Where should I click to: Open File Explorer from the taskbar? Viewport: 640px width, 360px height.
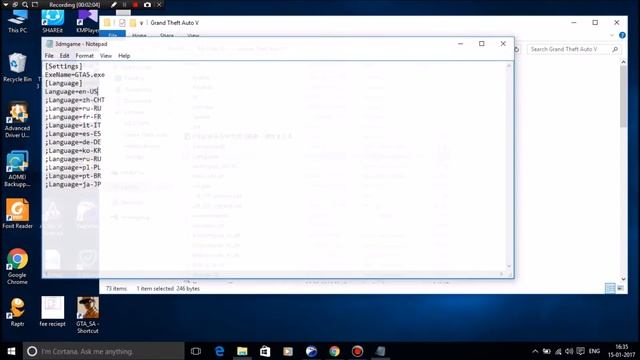(x=242, y=351)
